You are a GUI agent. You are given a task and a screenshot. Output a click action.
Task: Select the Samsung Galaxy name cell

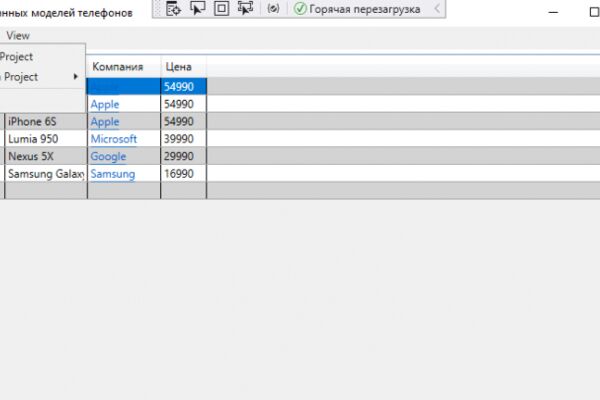(x=46, y=174)
